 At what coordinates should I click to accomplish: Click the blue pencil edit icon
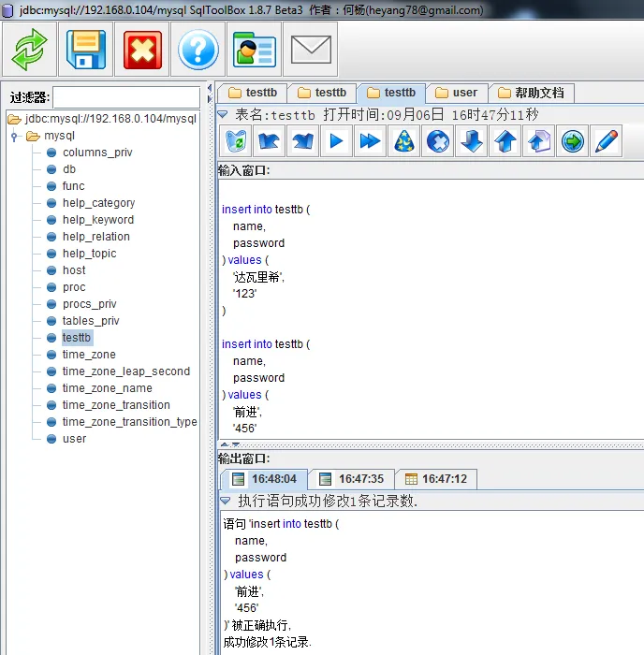(x=607, y=141)
